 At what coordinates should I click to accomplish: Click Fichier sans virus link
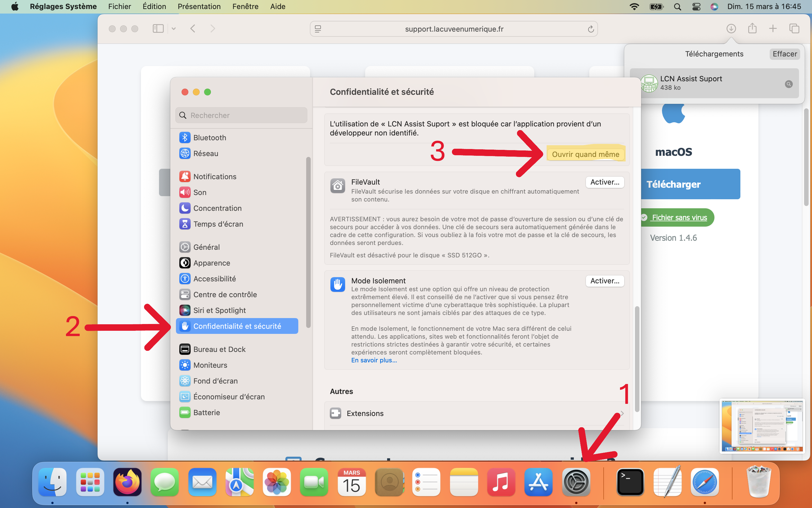click(x=679, y=217)
